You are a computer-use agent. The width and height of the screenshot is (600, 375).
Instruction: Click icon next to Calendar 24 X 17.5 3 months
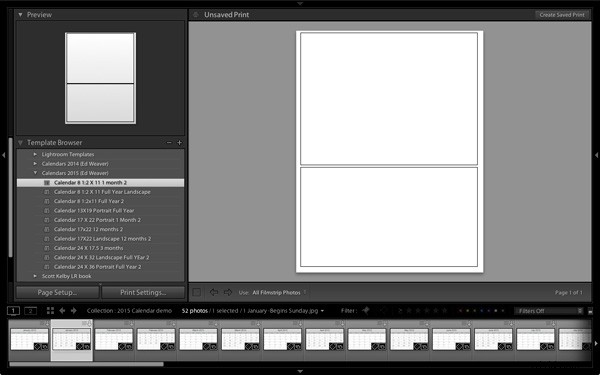click(47, 248)
